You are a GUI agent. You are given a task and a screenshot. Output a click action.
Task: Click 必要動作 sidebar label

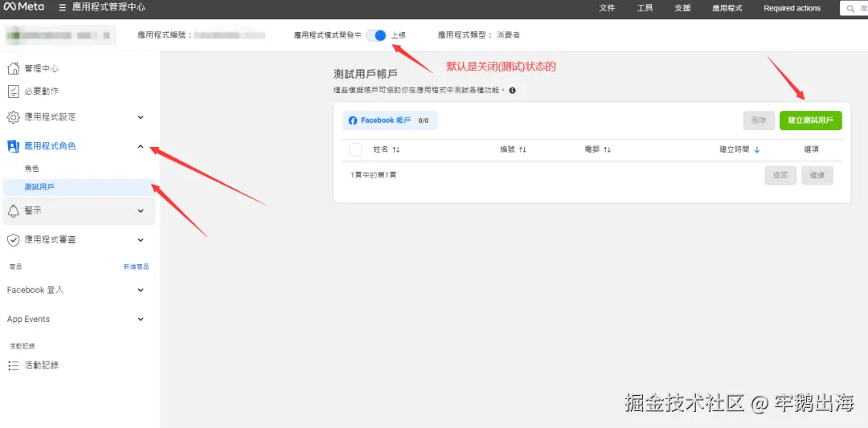pyautogui.click(x=42, y=92)
